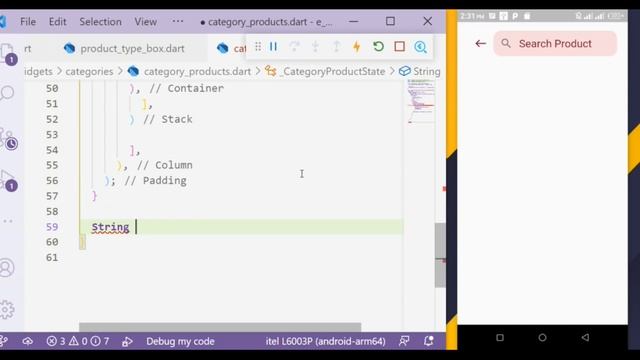640x360 pixels.
Task: Pause the debug session
Action: tap(273, 47)
